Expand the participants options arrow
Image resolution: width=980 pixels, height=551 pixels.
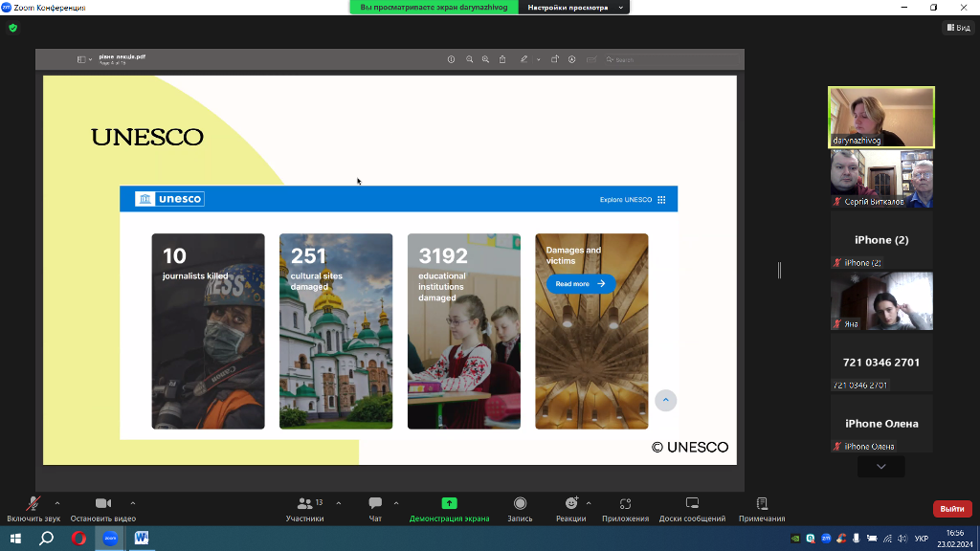[x=339, y=503]
